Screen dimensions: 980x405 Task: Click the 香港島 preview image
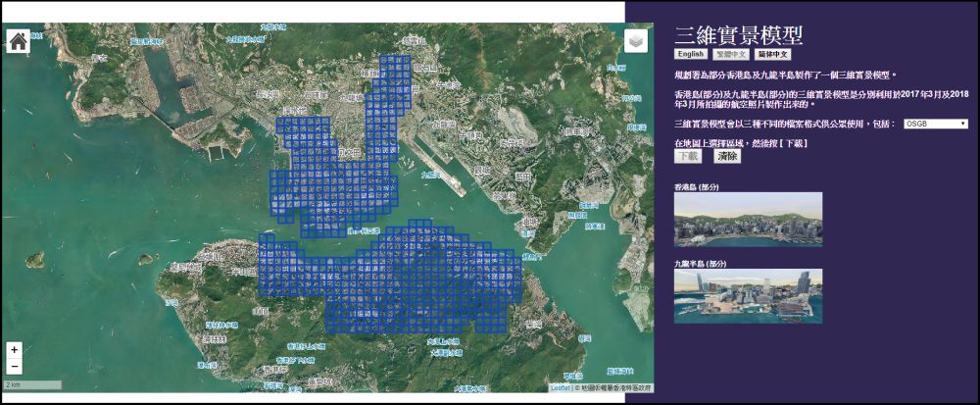click(x=748, y=219)
